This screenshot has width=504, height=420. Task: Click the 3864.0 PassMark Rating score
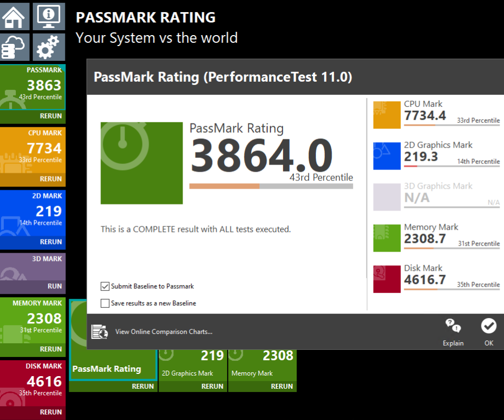point(262,155)
